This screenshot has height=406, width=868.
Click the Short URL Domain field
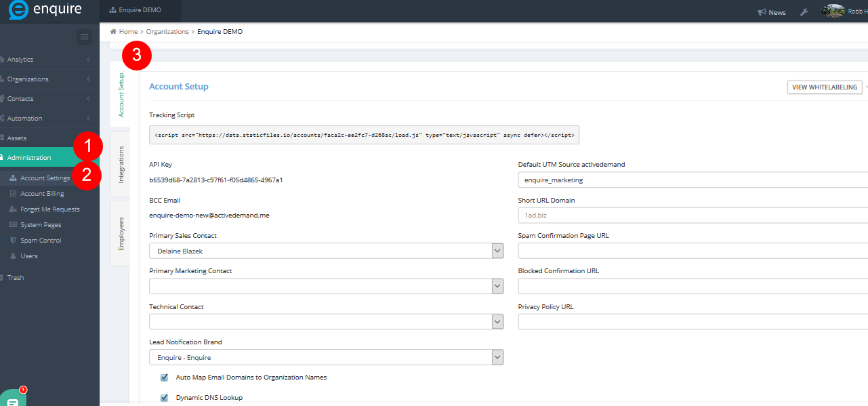tap(693, 216)
